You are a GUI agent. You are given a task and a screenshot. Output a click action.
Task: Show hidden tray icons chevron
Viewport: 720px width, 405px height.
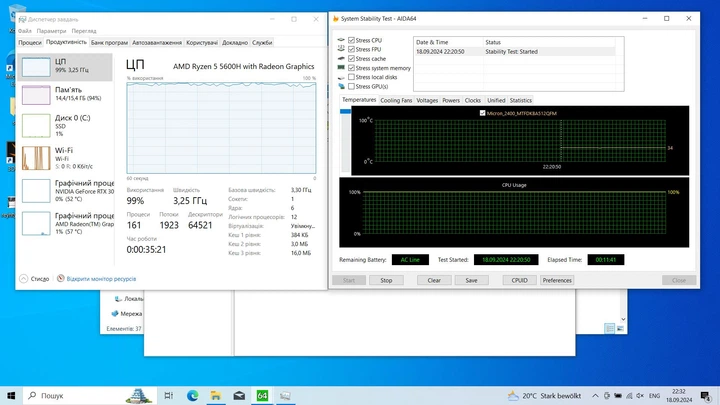(x=595, y=396)
